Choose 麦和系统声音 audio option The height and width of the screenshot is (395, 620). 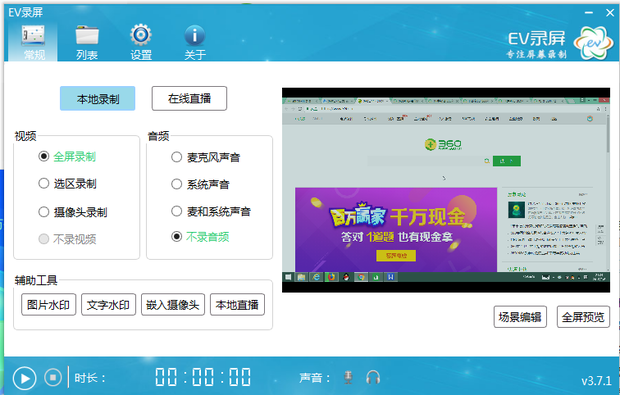[x=211, y=212]
